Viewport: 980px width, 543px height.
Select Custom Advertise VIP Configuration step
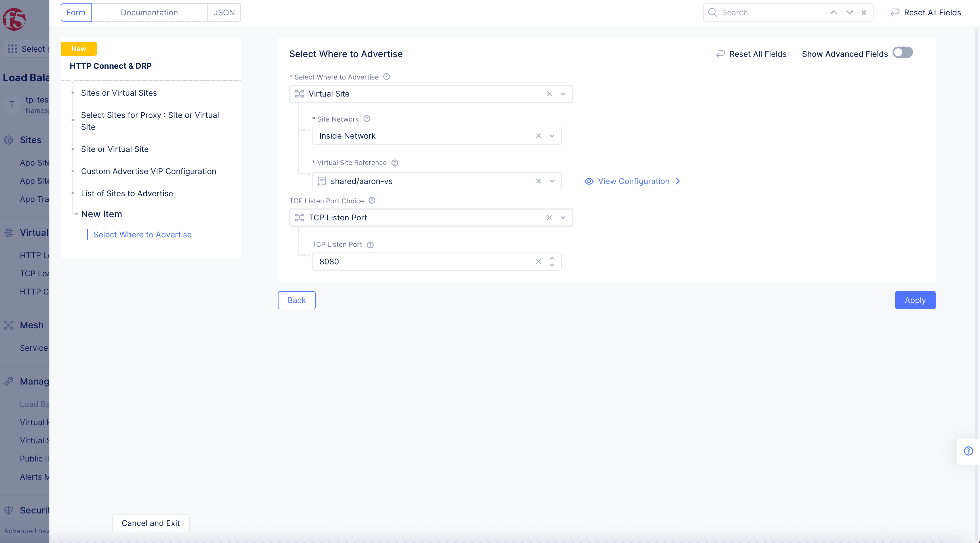coord(148,171)
